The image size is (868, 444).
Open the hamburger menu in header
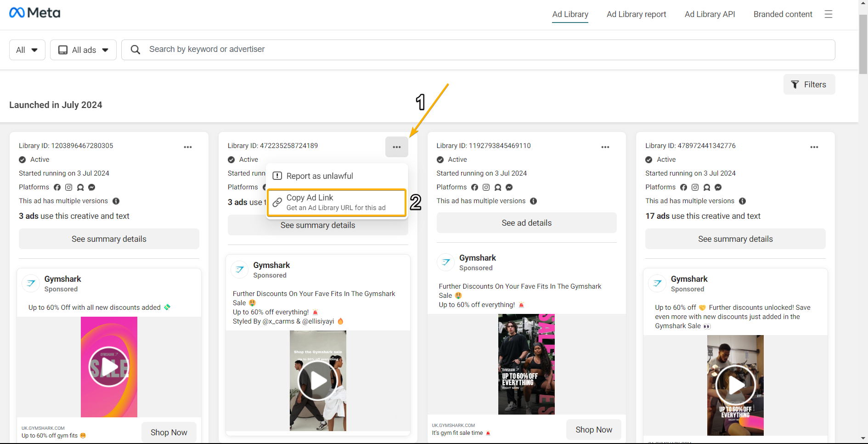[x=828, y=14]
